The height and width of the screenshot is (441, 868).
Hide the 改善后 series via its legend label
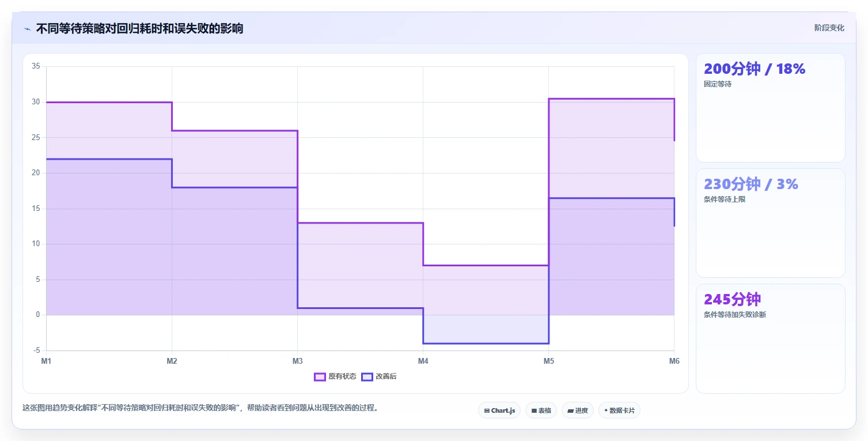[x=386, y=377]
